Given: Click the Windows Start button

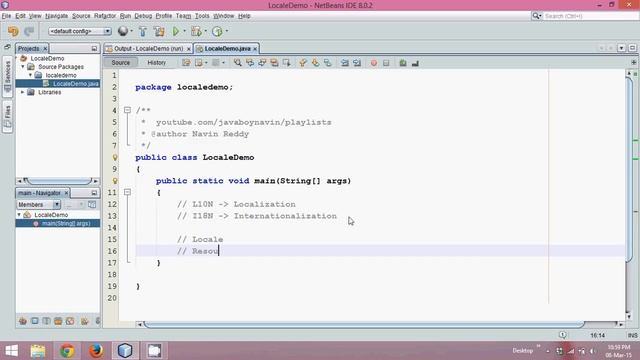Looking at the screenshot, I should coord(11,351).
